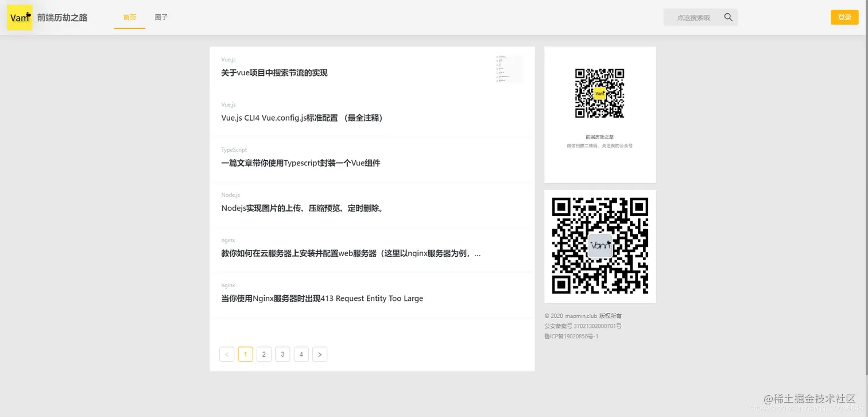Switch to the 首页 tab
The image size is (868, 417).
[x=129, y=17]
